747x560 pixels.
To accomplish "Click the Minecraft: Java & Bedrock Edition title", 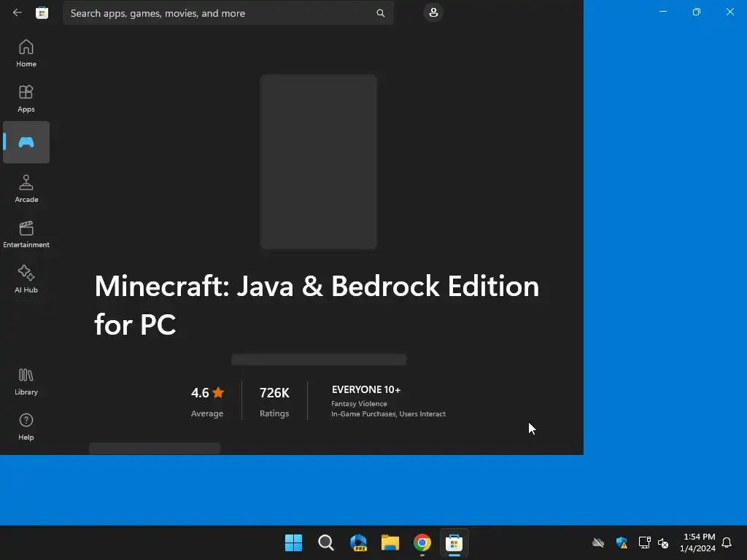I will pyautogui.click(x=317, y=305).
